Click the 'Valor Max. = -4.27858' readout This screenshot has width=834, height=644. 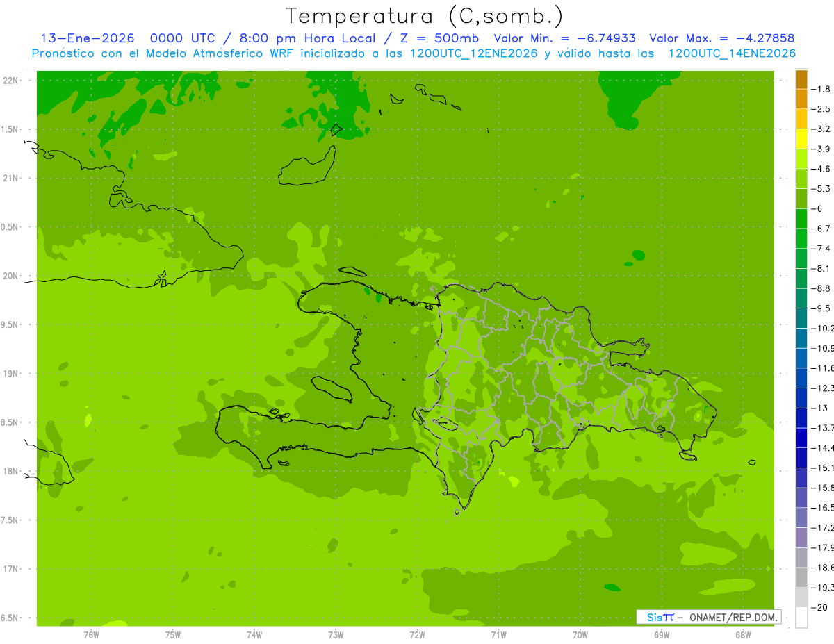pos(721,38)
